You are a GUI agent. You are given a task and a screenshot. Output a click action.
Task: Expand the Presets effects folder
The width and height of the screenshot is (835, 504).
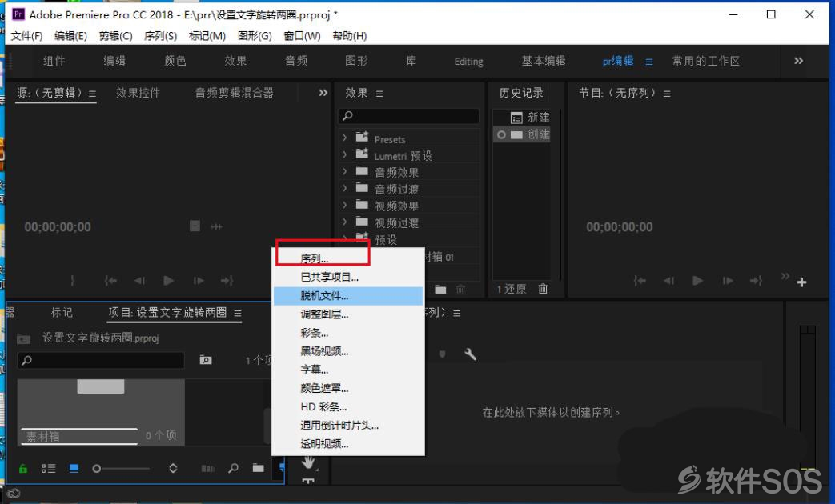tap(344, 138)
